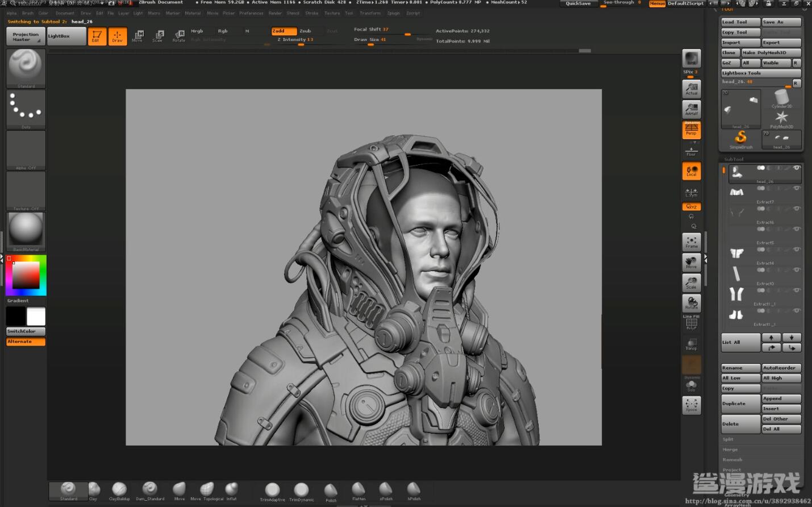This screenshot has width=812, height=507.
Task: Toggle Transp transparency mode
Action: coord(692,344)
